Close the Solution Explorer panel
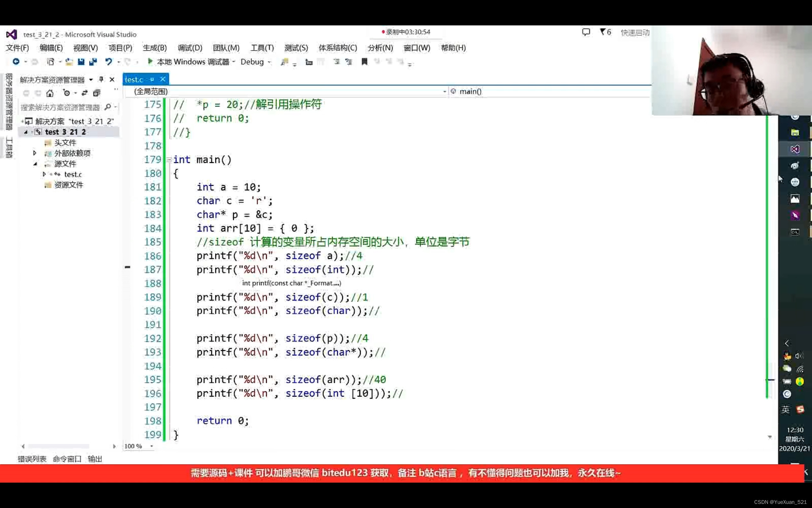This screenshot has width=812, height=508. click(112, 80)
